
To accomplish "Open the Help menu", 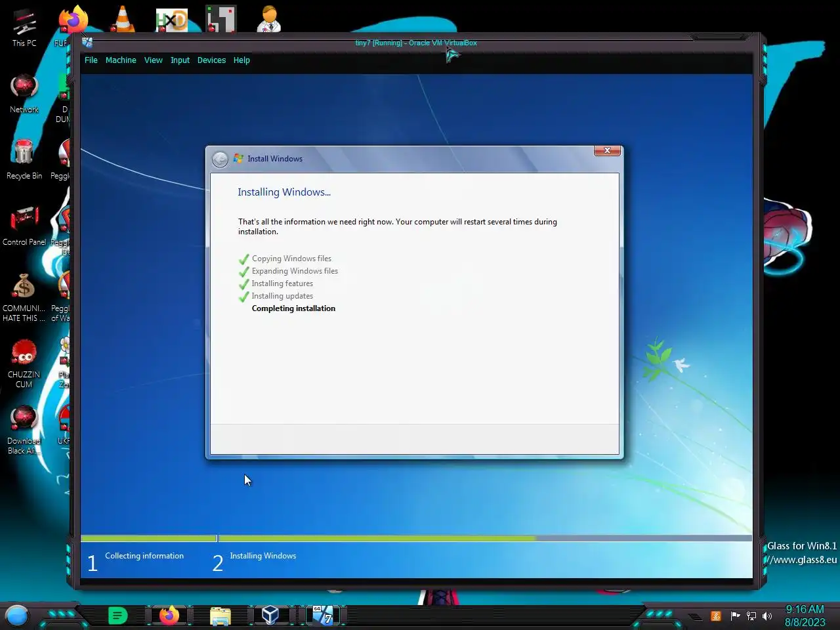I will [x=241, y=60].
